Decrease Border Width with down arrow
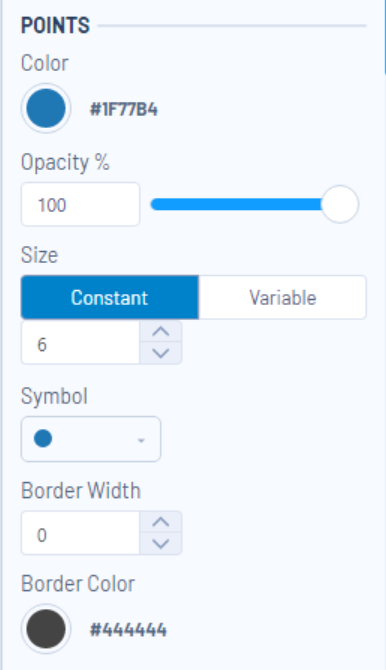 pos(161,544)
